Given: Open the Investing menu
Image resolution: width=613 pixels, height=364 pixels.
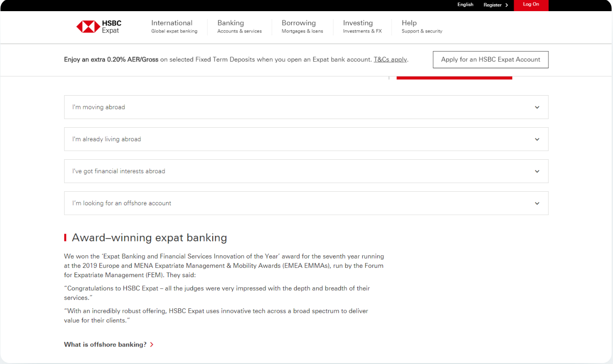Looking at the screenshot, I should pyautogui.click(x=362, y=26).
